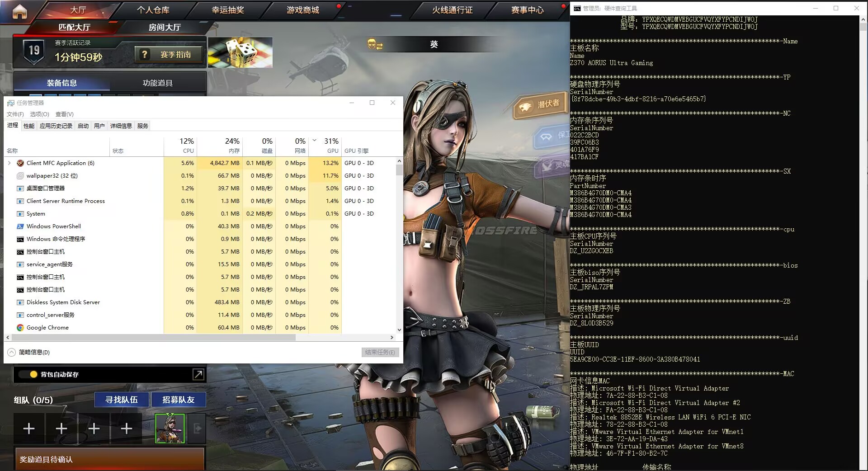Collapse Task Manager via 简略信息 arrow
The height and width of the screenshot is (471, 868).
[x=11, y=352]
